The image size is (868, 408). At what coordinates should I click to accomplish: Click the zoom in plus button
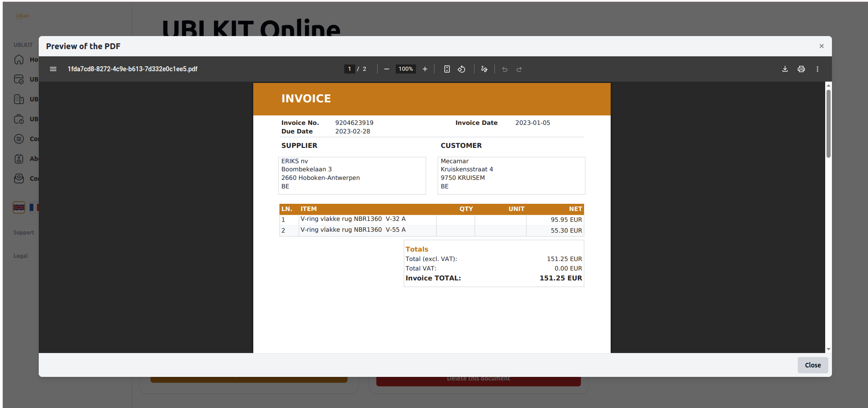tap(425, 69)
